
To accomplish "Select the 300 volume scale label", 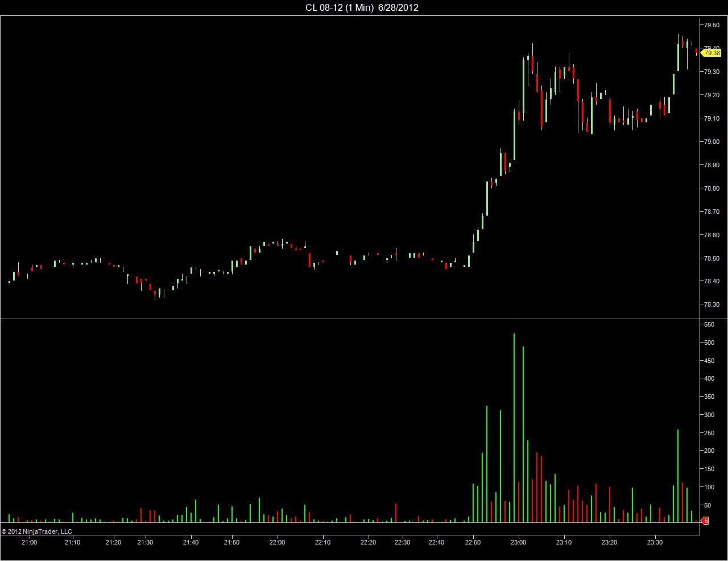I will 709,415.
